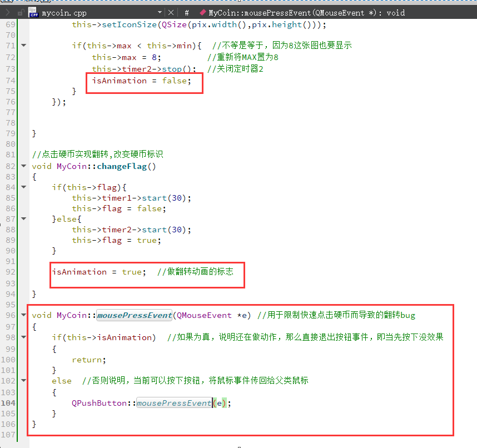Screen dimensions: 477x448
Task: Click line number 74 in gutter
Action: pos(11,81)
